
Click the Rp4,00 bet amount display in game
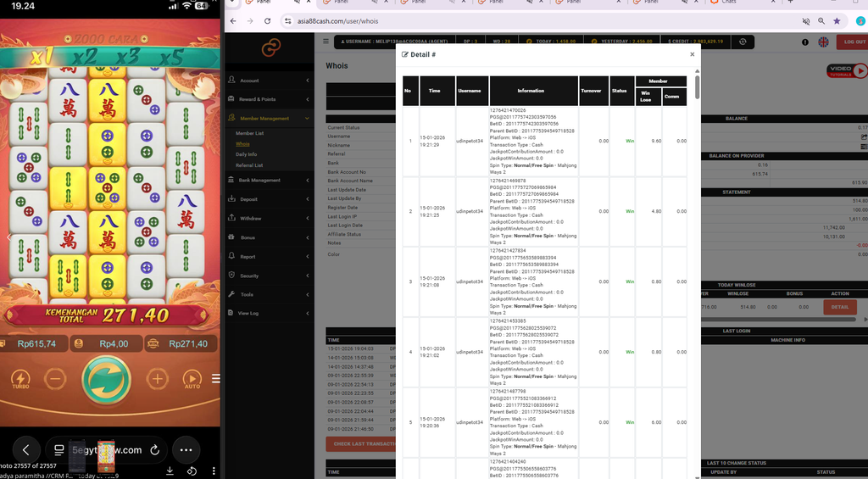[106, 344]
